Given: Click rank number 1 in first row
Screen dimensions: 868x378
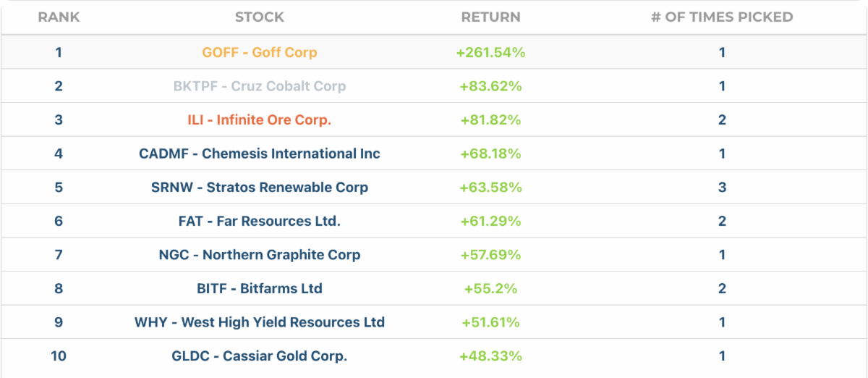Looking at the screenshot, I should click(x=59, y=53).
